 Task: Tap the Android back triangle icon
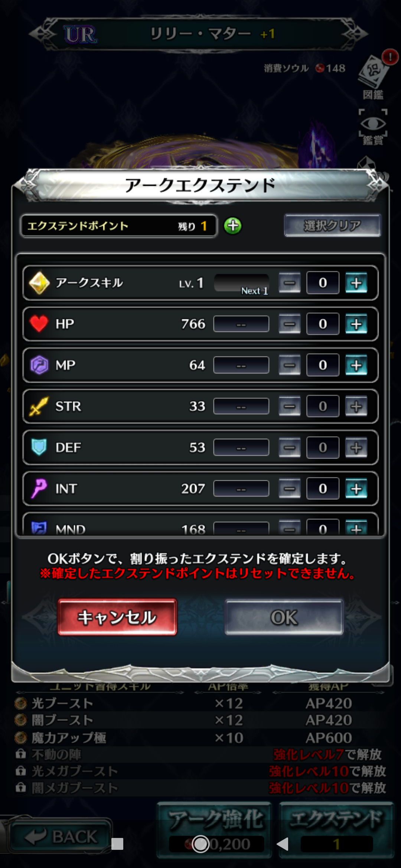tap(283, 844)
